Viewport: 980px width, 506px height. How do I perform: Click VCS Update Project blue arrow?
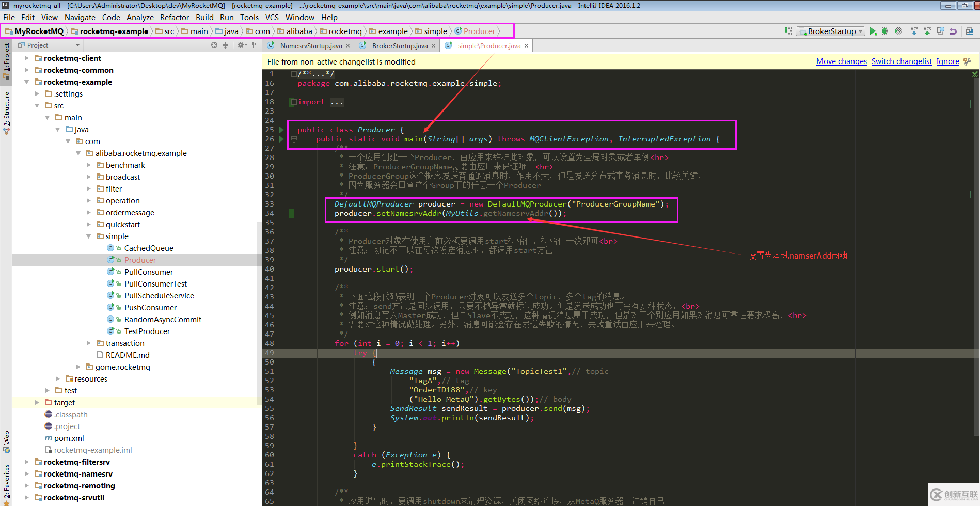pyautogui.click(x=914, y=31)
